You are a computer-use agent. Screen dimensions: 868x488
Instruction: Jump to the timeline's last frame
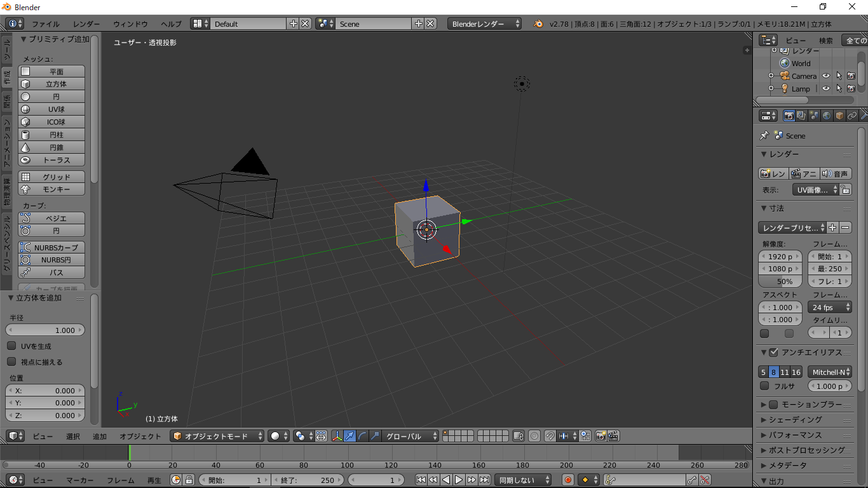484,480
